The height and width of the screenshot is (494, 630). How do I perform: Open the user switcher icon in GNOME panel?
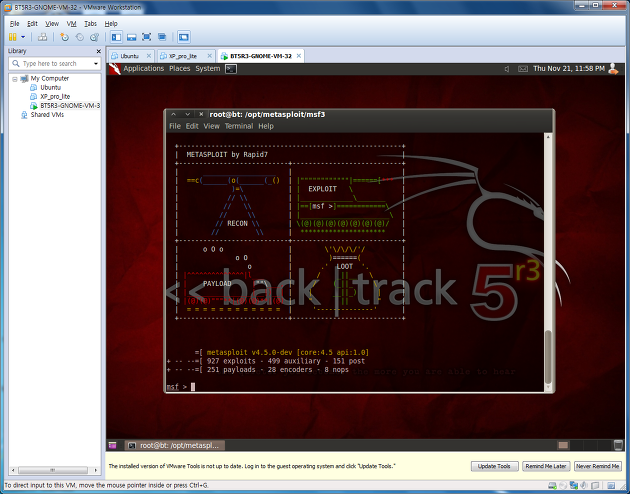tap(613, 69)
